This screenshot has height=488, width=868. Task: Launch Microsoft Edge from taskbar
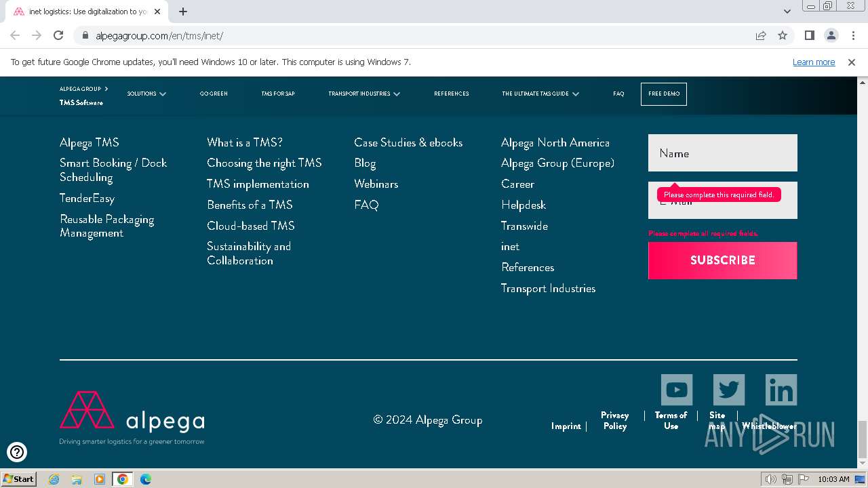coord(146,479)
